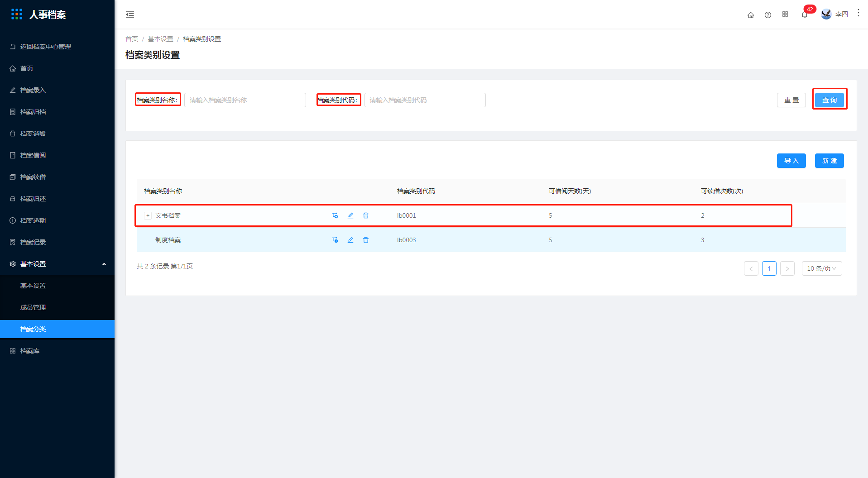The width and height of the screenshot is (868, 478).
Task: Add subcategory icon for 文书档案 row
Action: point(335,215)
